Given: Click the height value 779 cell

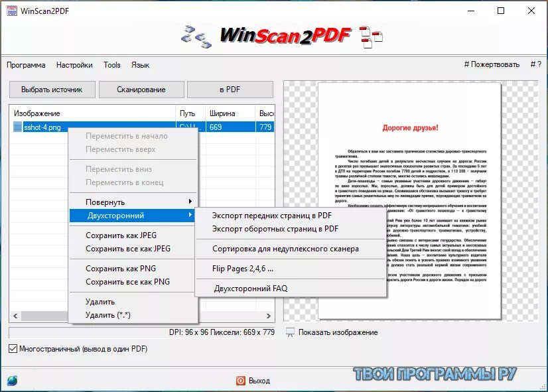Looking at the screenshot, I should pos(265,127).
